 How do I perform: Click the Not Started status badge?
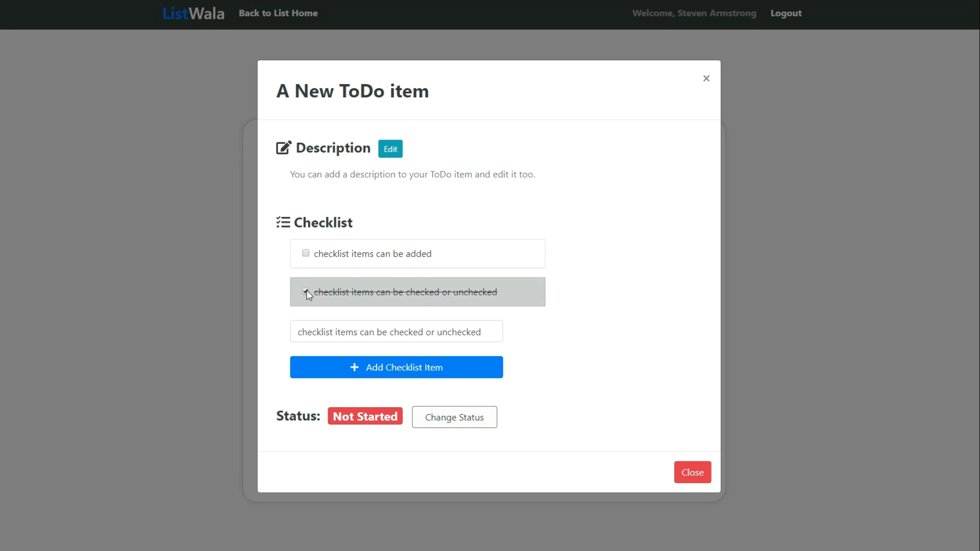365,416
